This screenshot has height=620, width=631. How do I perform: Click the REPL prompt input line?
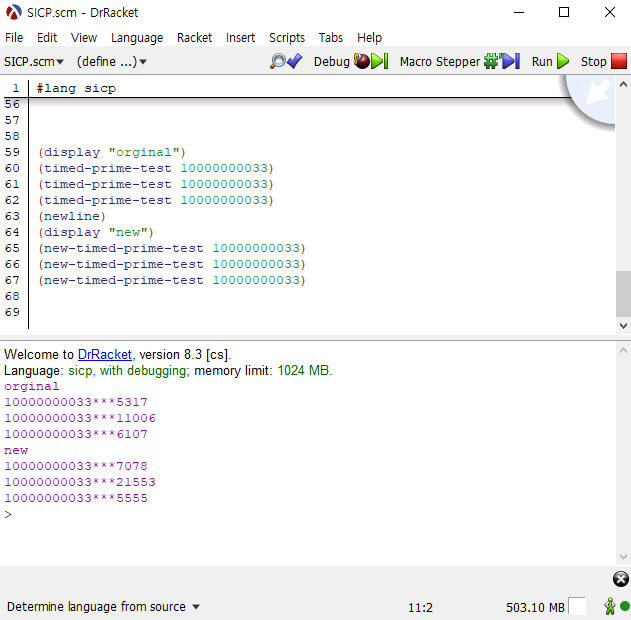(300, 514)
